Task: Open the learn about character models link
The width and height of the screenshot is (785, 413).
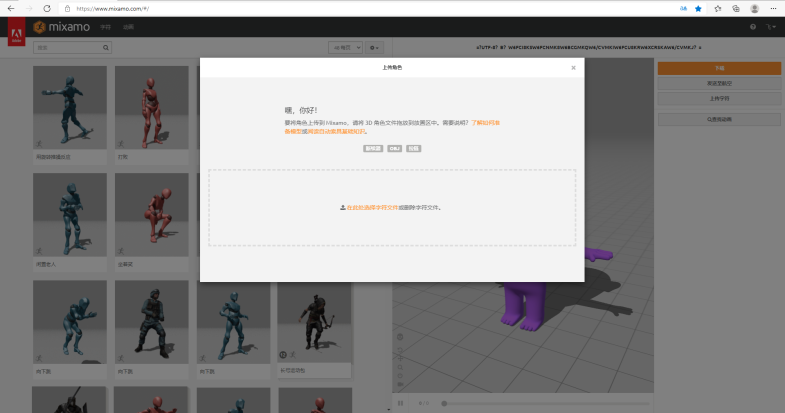Action: (x=485, y=122)
